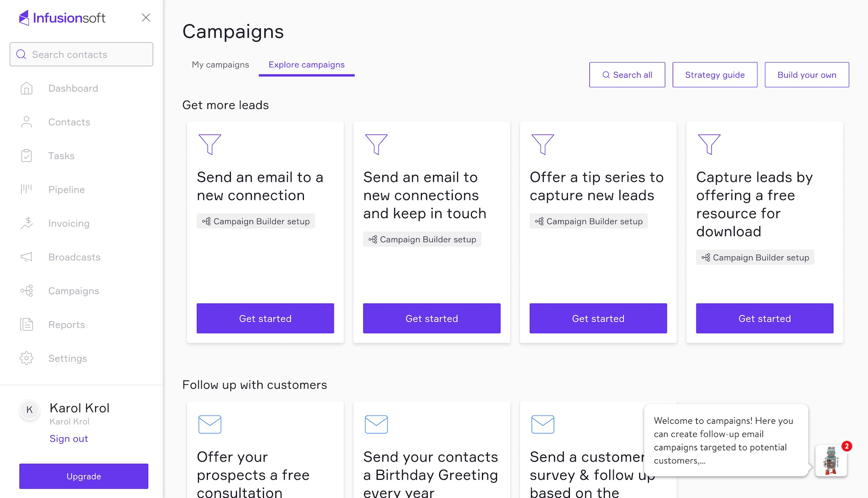Select the Tasks clipboard icon
Image resolution: width=868 pixels, height=498 pixels.
(x=26, y=155)
